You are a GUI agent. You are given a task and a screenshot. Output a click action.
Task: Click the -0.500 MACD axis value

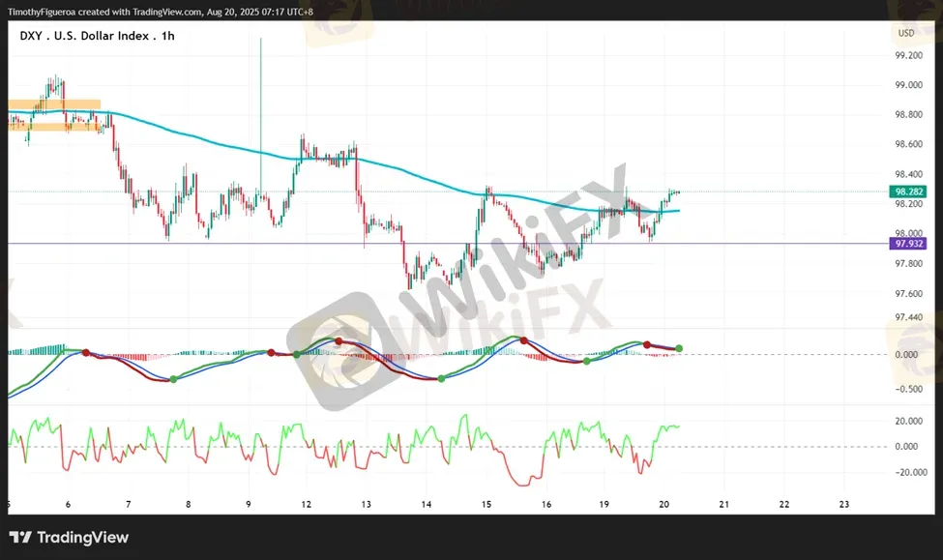908,389
